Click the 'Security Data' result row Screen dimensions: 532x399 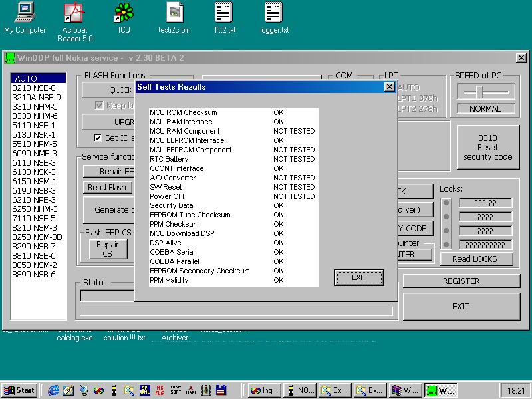[233, 205]
